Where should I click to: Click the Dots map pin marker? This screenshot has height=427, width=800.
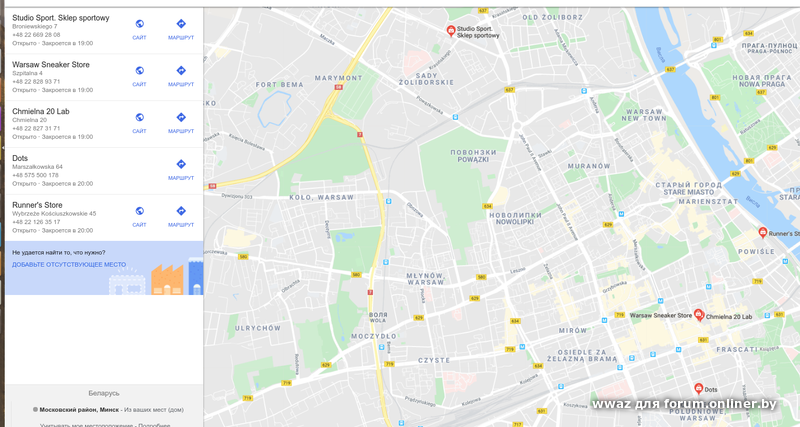tap(698, 389)
